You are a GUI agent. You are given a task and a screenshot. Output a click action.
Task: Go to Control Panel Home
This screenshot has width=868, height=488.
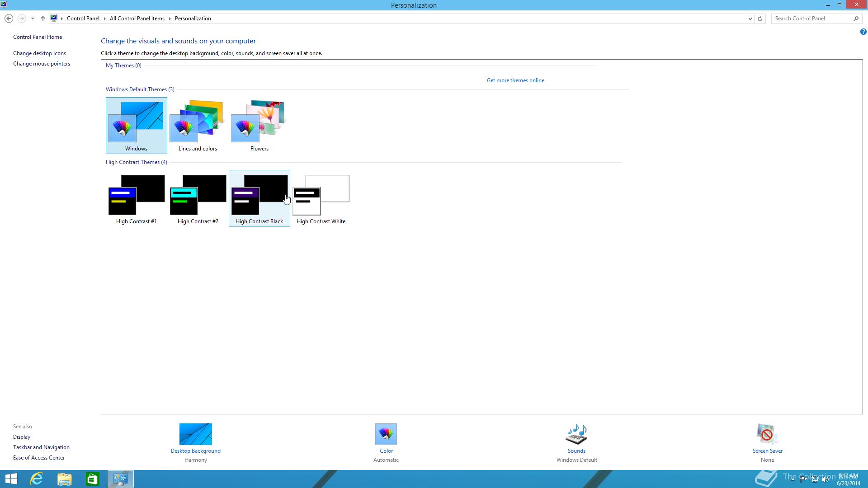38,37
